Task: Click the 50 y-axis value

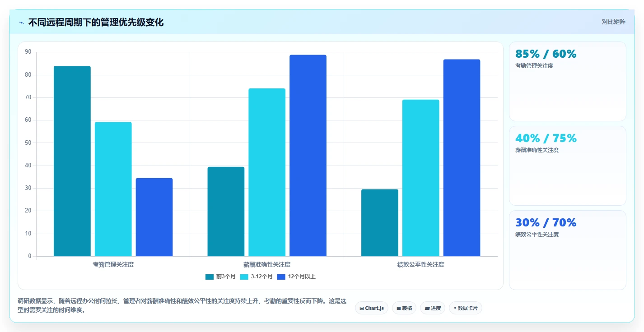Action: pyautogui.click(x=28, y=143)
